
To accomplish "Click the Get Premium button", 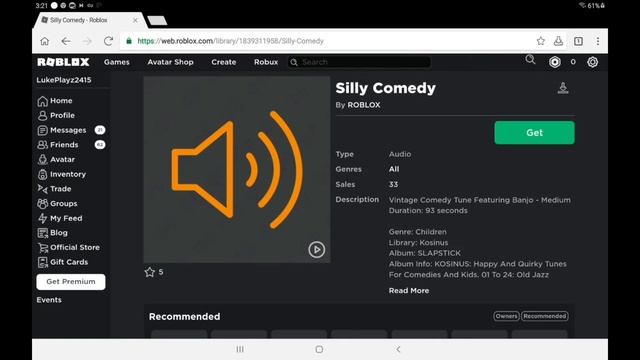I will point(71,282).
